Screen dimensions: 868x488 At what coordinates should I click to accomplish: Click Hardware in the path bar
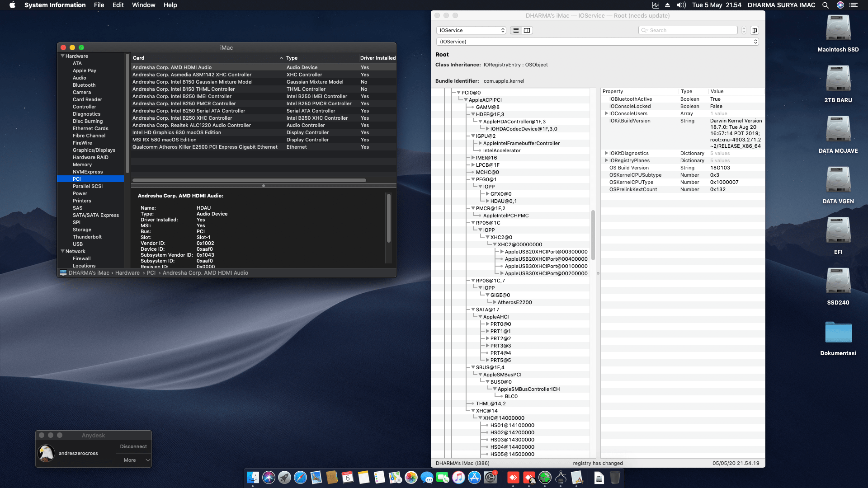(127, 273)
